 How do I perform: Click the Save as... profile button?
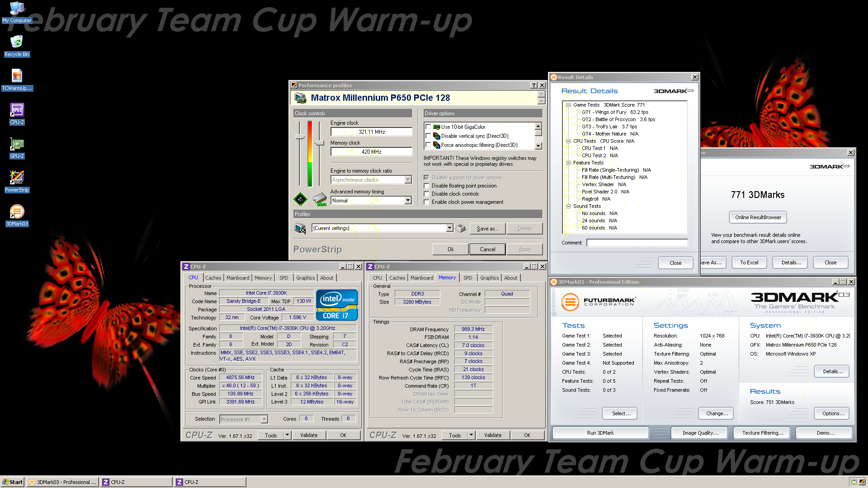coord(487,229)
